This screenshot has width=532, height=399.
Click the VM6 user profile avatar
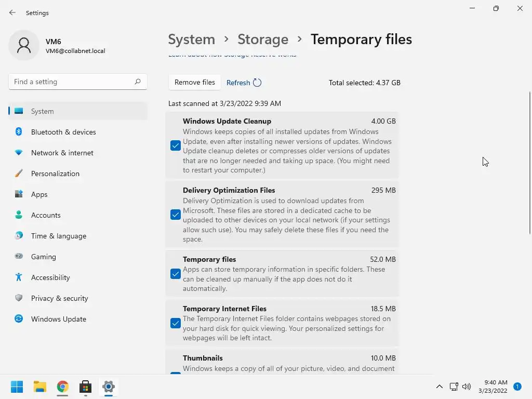(24, 45)
